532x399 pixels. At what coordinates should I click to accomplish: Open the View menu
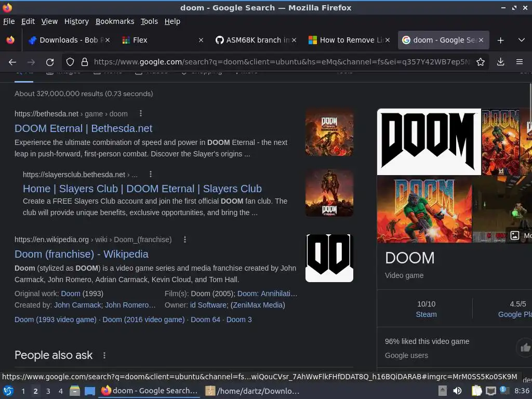coord(49,21)
